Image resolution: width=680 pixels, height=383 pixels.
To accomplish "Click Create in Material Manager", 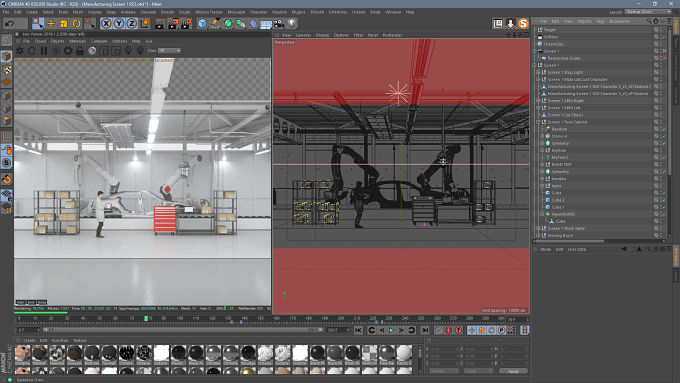I will pyautogui.click(x=29, y=340).
